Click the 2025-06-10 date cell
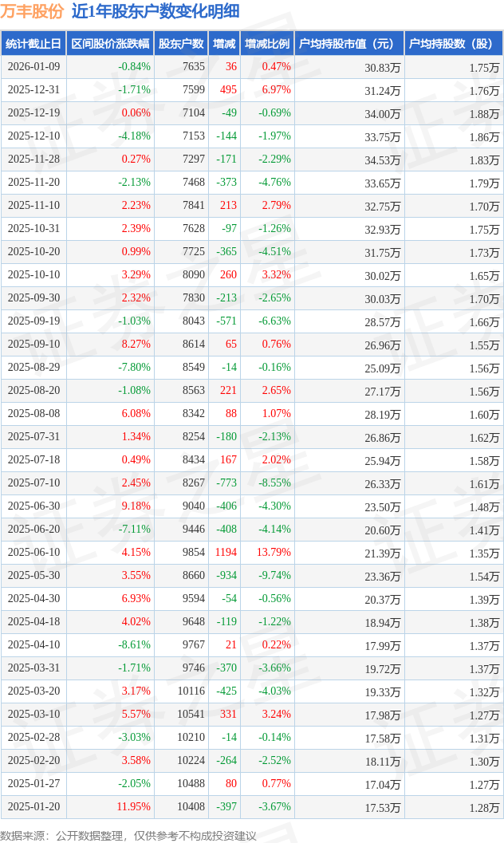The height and width of the screenshot is (843, 504). pos(33,553)
